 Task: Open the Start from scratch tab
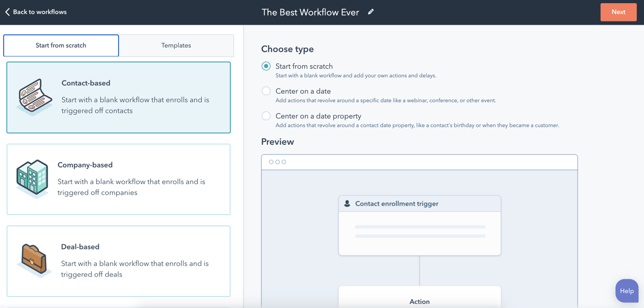coord(61,46)
